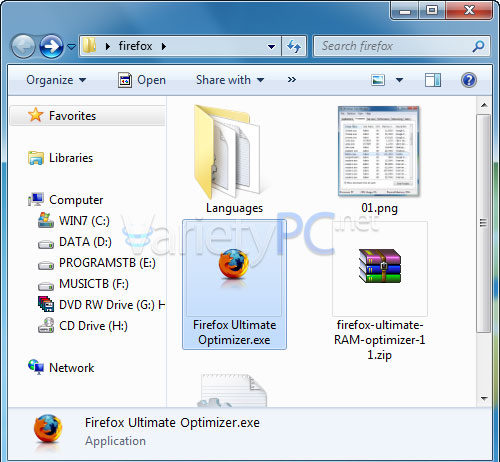The height and width of the screenshot is (462, 500).
Task: Open the recent pages dropdown arrow
Action: point(71,47)
